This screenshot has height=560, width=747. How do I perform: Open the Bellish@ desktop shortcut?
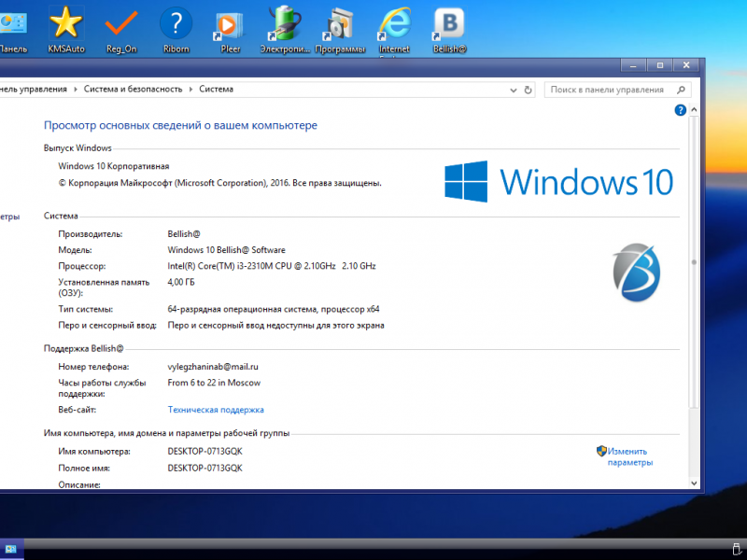pos(449,29)
